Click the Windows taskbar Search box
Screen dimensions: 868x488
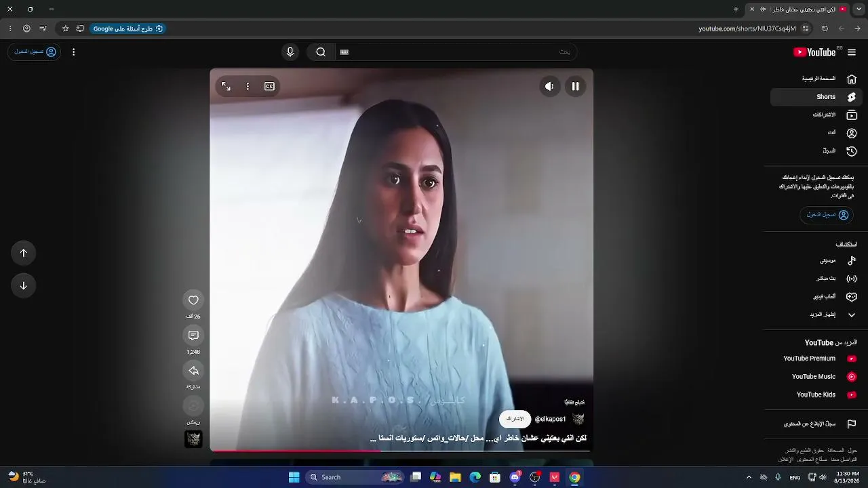pyautogui.click(x=356, y=477)
